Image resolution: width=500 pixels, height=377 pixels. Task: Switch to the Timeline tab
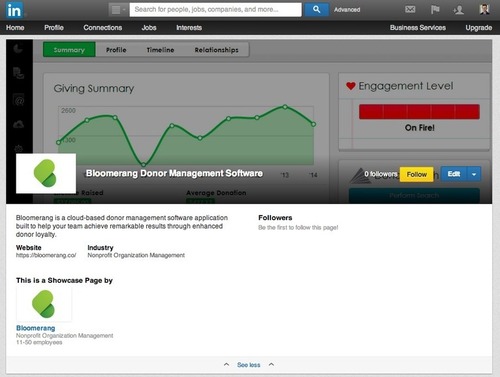(160, 50)
